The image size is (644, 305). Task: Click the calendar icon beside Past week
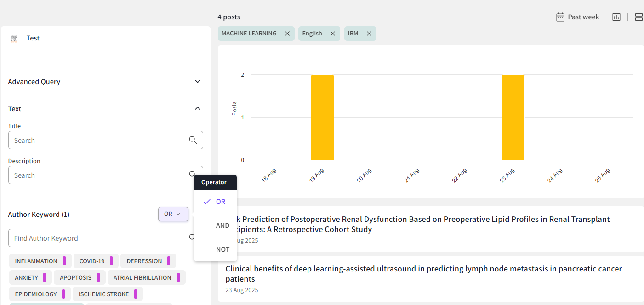point(560,17)
